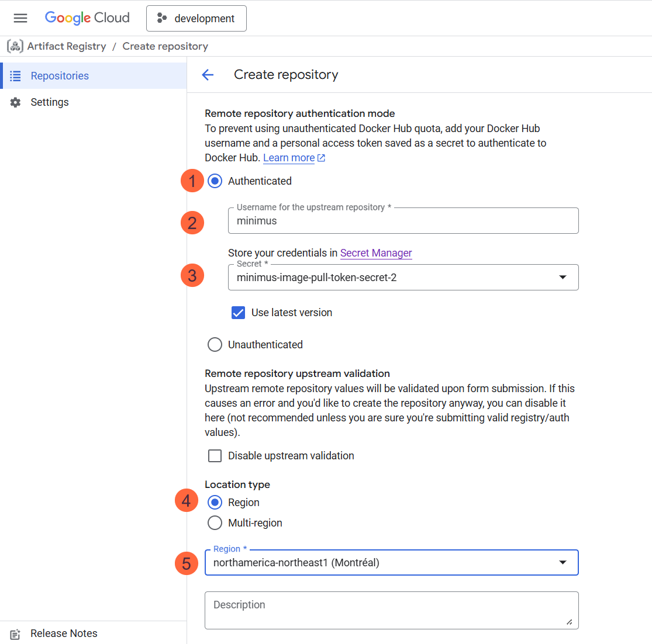Click the Artifact Registry breadcrumb icon
Screen dimensions: 652x644
click(14, 46)
